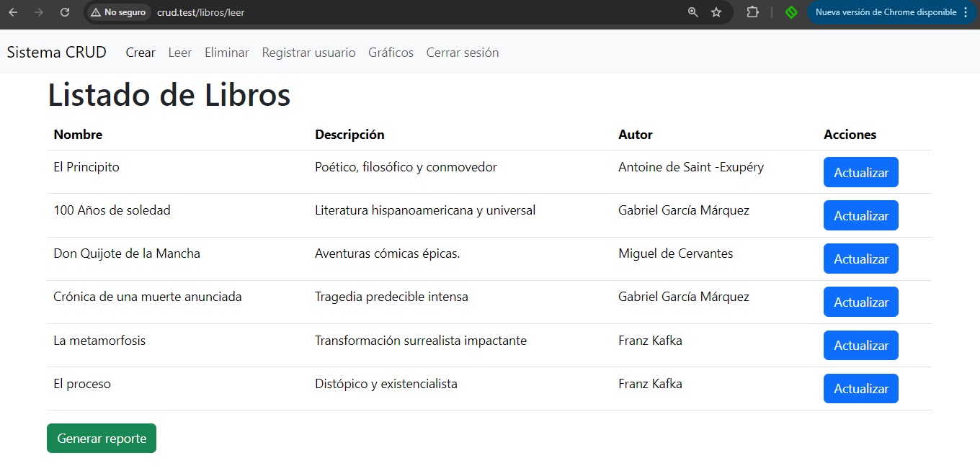Screen dimensions: 980x476
Task: Click the 'Generar reporte' button
Action: click(x=101, y=438)
